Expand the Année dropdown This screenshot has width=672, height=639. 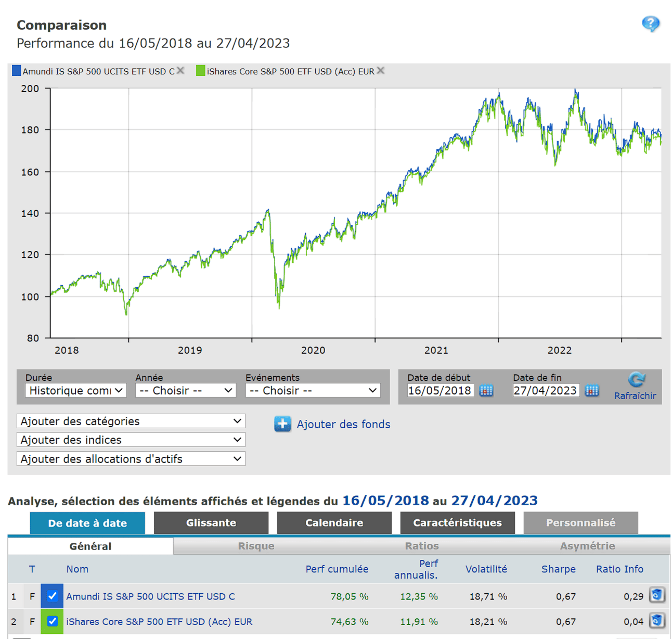tap(186, 390)
